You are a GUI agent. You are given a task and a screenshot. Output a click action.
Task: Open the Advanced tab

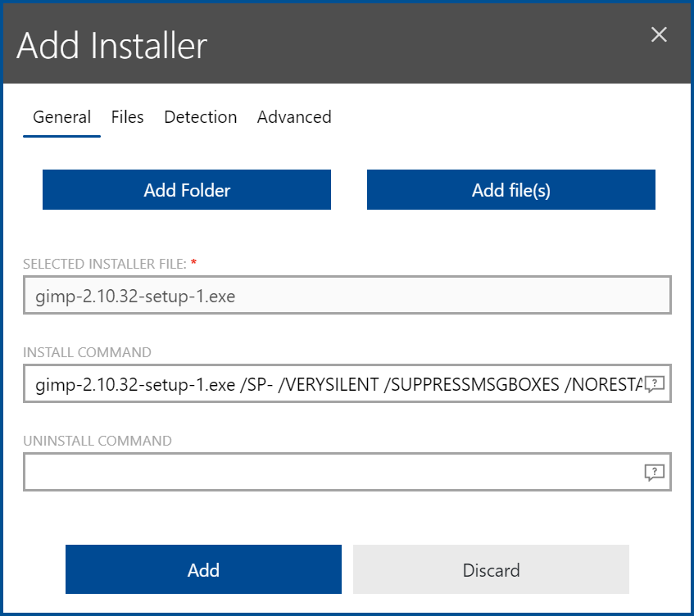294,117
